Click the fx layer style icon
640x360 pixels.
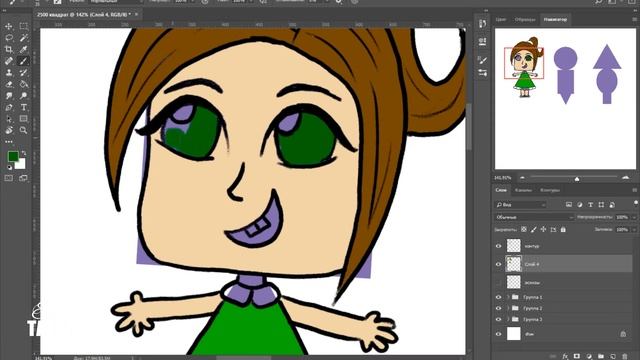coord(565,356)
